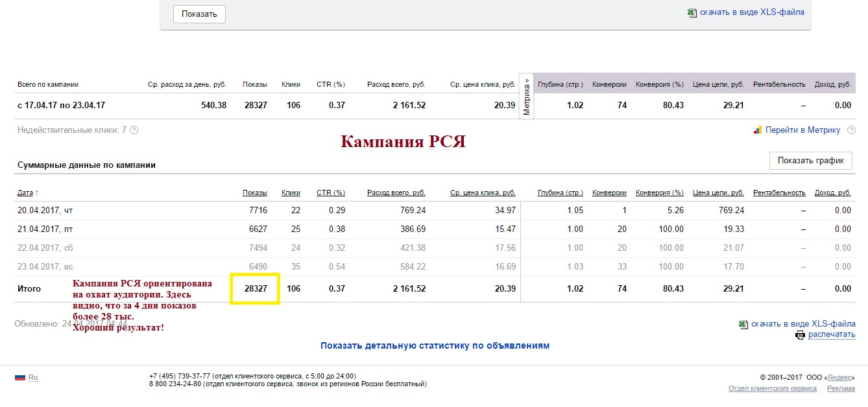This screenshot has height=407, width=868.
Task: Click help icon next to Недействительные клики
Action: click(134, 130)
